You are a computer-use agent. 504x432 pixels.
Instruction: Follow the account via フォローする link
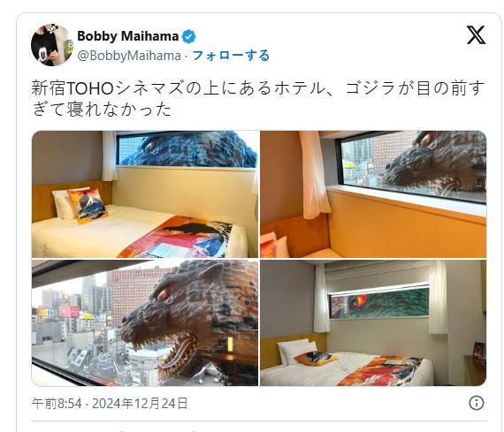click(x=231, y=56)
